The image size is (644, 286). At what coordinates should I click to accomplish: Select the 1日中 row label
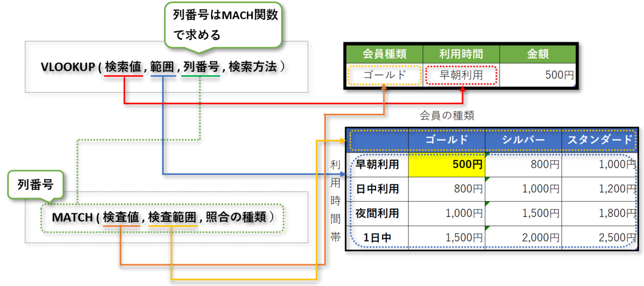tap(377, 238)
